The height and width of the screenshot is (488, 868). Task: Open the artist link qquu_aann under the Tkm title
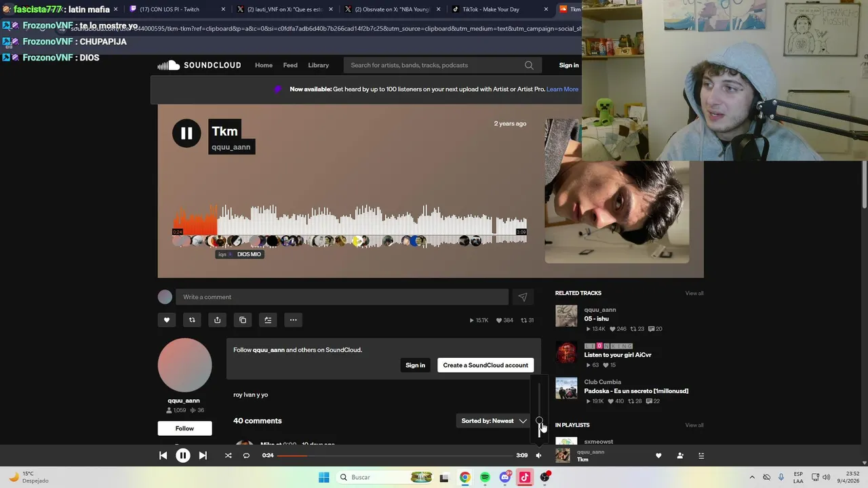point(231,147)
